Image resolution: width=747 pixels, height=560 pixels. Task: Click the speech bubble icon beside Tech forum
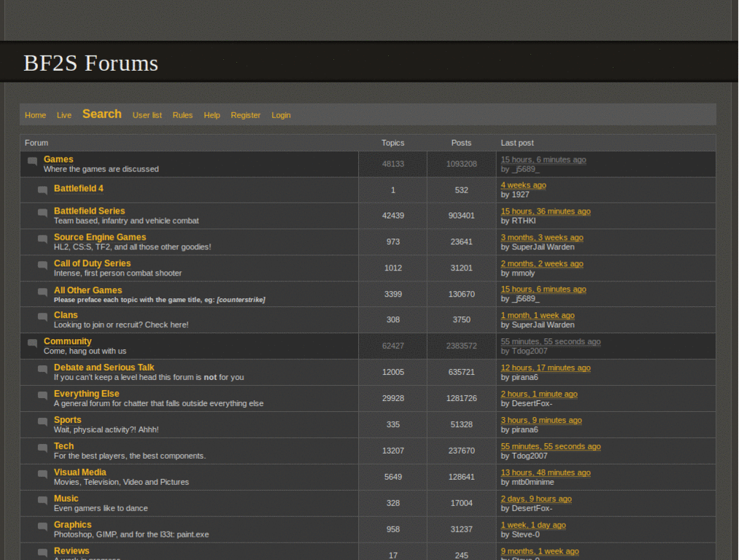click(x=43, y=448)
